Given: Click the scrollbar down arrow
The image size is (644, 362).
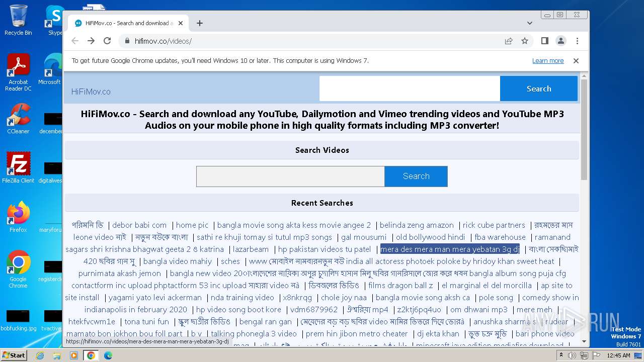Looking at the screenshot, I should (x=584, y=341).
